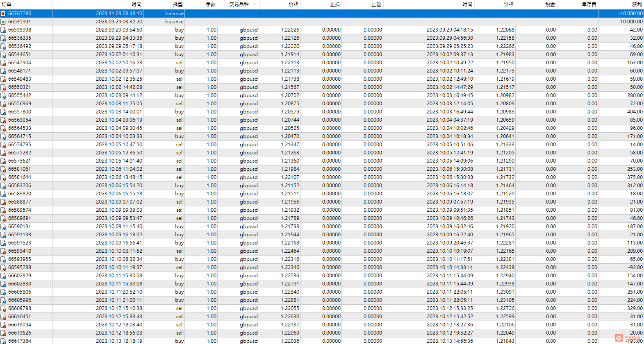Viewport: 644px width, 344px height.
Task: Click the order icon of ticket 66564715
Action: [x=3, y=136]
